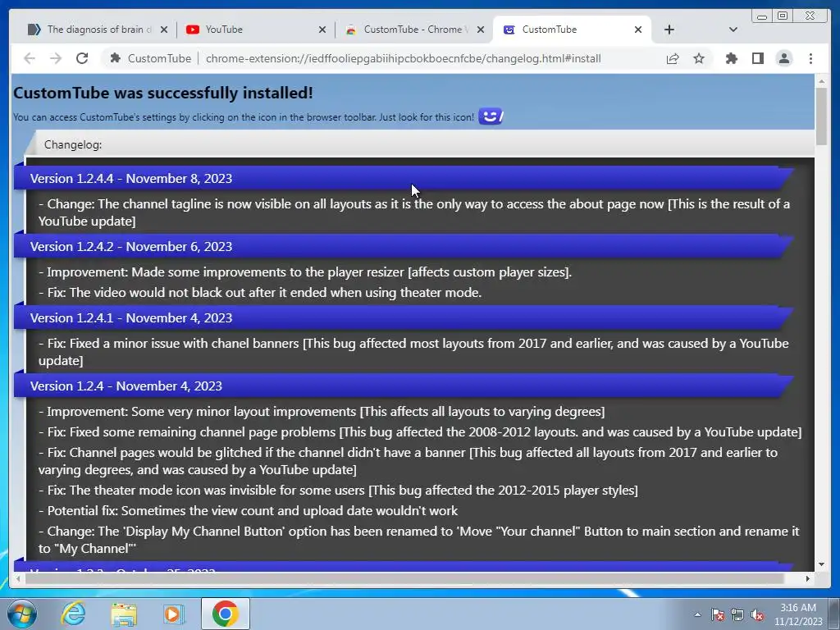Bookmark this page with the star icon
840x630 pixels.
coord(699,58)
